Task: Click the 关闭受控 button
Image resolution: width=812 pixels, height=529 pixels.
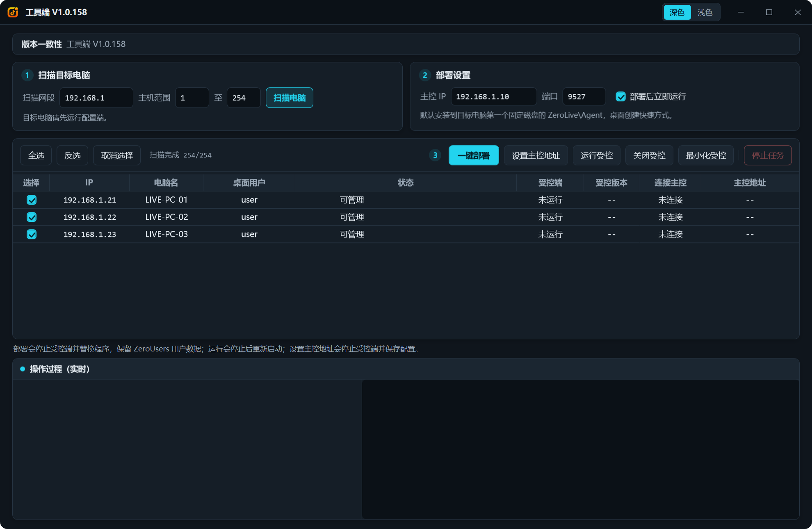Action: (x=649, y=155)
